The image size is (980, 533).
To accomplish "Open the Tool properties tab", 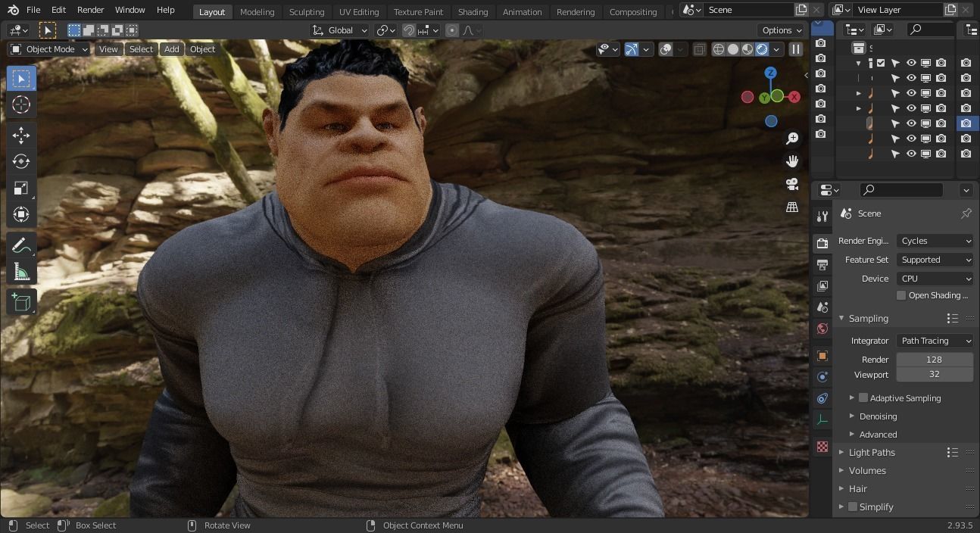I will coord(822,217).
